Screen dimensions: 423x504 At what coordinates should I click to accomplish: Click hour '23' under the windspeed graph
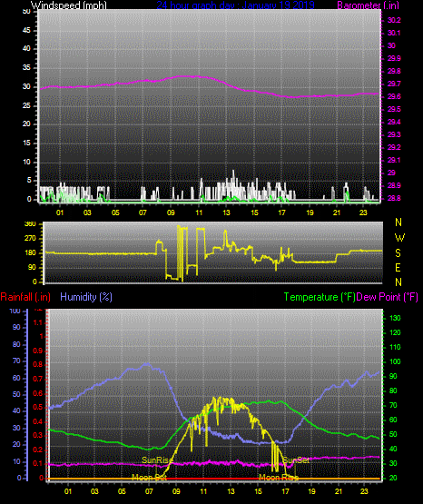[x=363, y=212]
